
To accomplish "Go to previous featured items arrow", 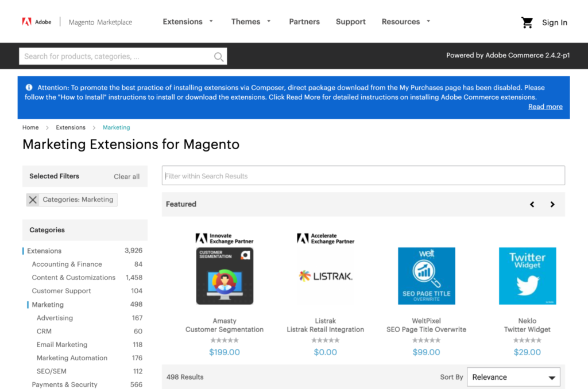I will [x=532, y=204].
